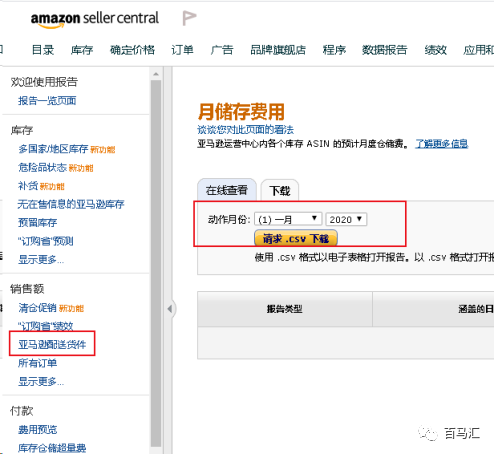The height and width of the screenshot is (455, 495).
Task: Open the 数据报告 menu
Action: [x=384, y=50]
